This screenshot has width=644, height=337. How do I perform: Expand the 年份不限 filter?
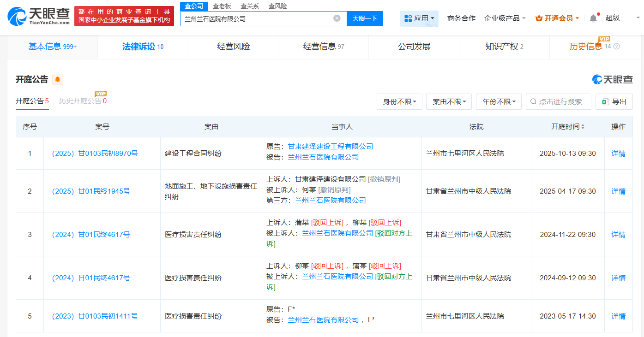pyautogui.click(x=499, y=101)
